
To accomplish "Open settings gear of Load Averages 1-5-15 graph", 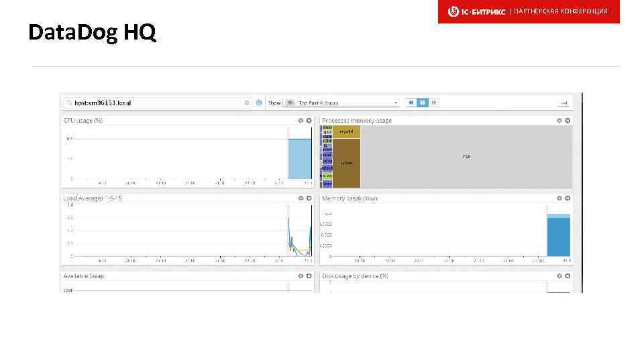I will point(301,198).
